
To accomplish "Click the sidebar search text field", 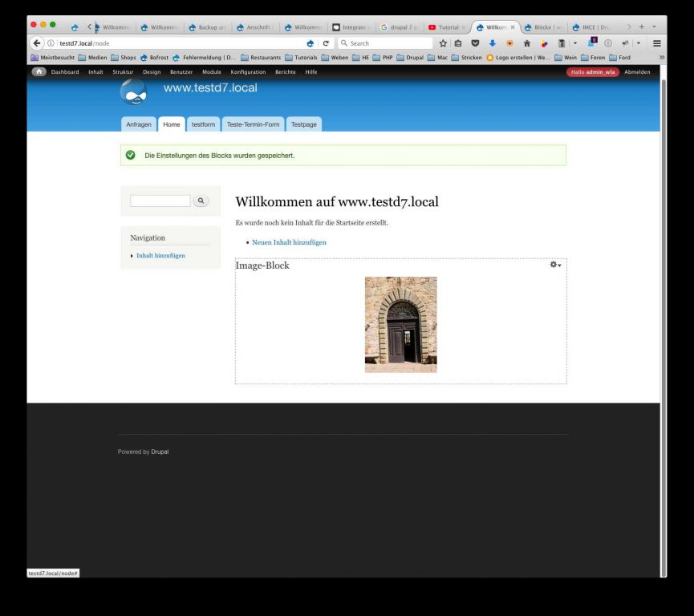I will coord(160,201).
